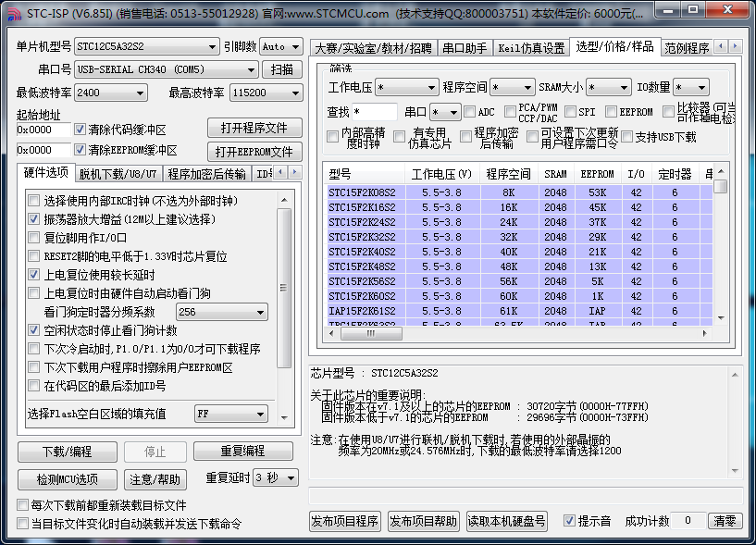The image size is (756, 545).
Task: Click up arrow on chip table scrollbar
Action: [x=720, y=170]
